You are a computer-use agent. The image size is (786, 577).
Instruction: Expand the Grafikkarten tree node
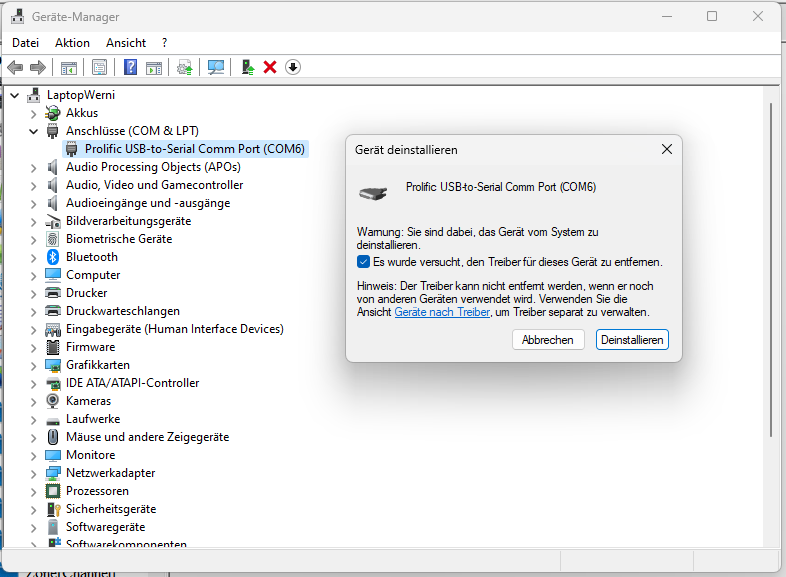coord(34,365)
